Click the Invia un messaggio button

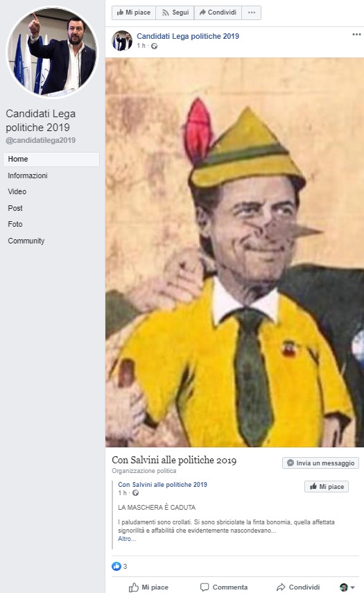[320, 463]
